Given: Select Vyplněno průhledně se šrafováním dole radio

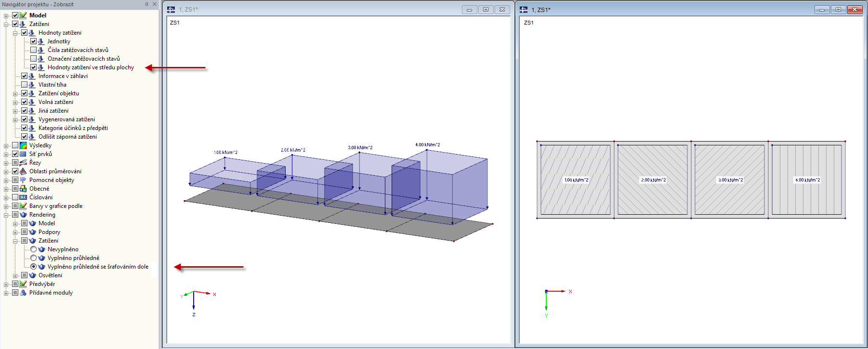Looking at the screenshot, I should (x=33, y=267).
